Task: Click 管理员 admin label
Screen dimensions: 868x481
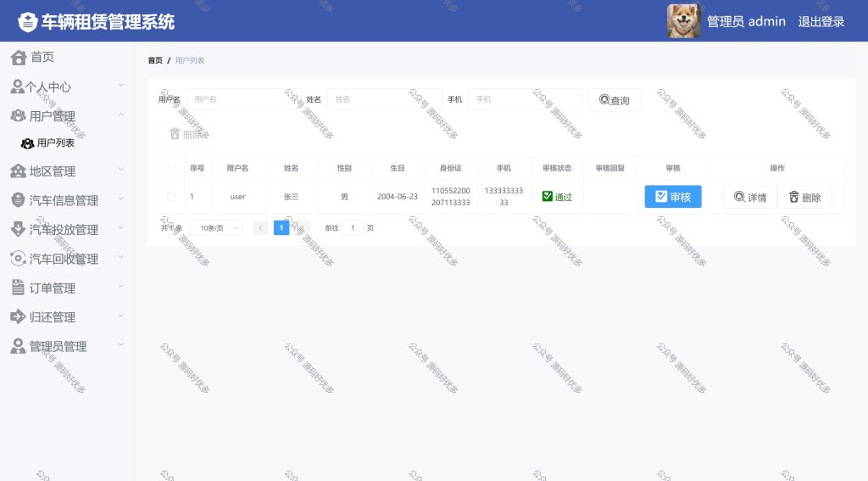Action: point(746,21)
